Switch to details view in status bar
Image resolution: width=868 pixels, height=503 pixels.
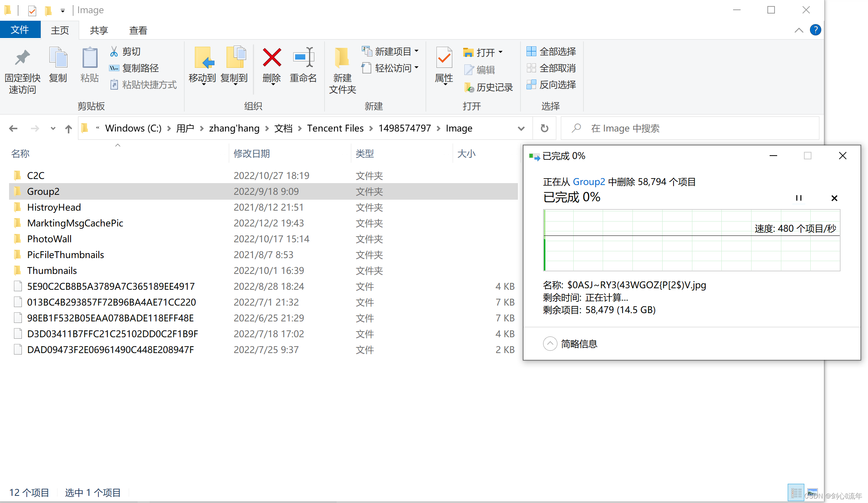(x=796, y=492)
